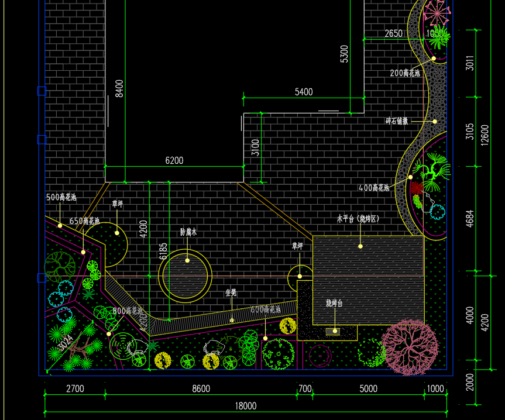The height and width of the screenshot is (420, 505).
Task: Select the 碎石铺撒 annotation text
Action: tap(397, 121)
